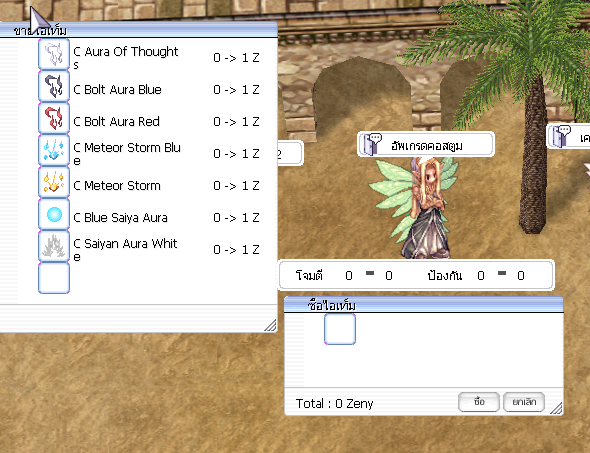Click the โจมตี attack label

coord(309,275)
